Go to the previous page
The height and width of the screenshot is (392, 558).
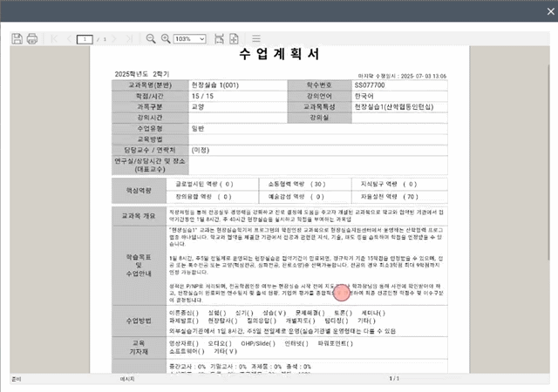67,39
